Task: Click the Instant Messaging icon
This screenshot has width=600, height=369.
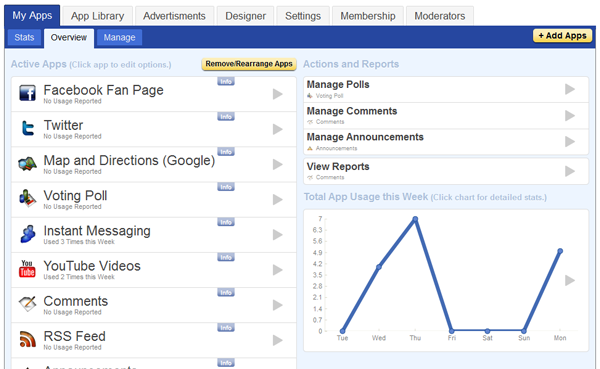Action: (28, 234)
